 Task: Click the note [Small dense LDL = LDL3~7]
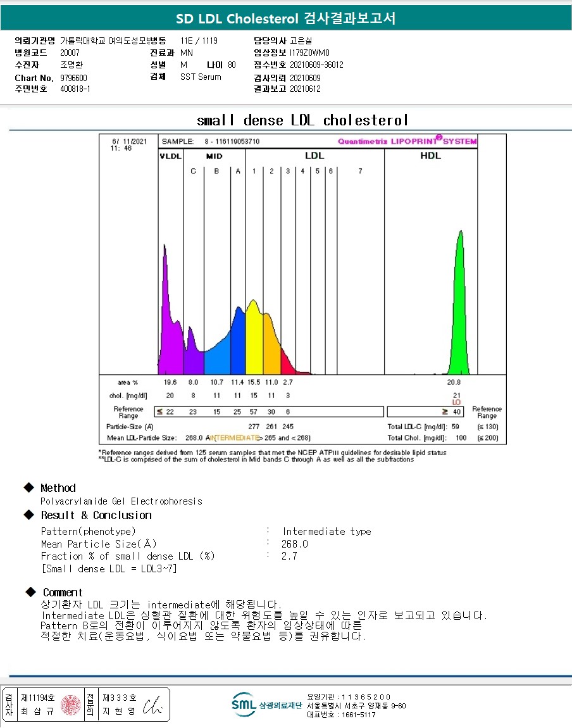[x=109, y=568]
